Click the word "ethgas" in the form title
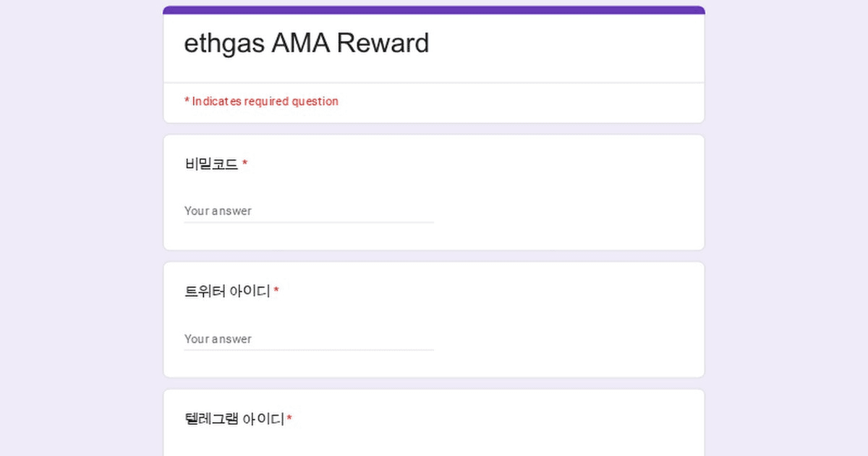 point(224,43)
